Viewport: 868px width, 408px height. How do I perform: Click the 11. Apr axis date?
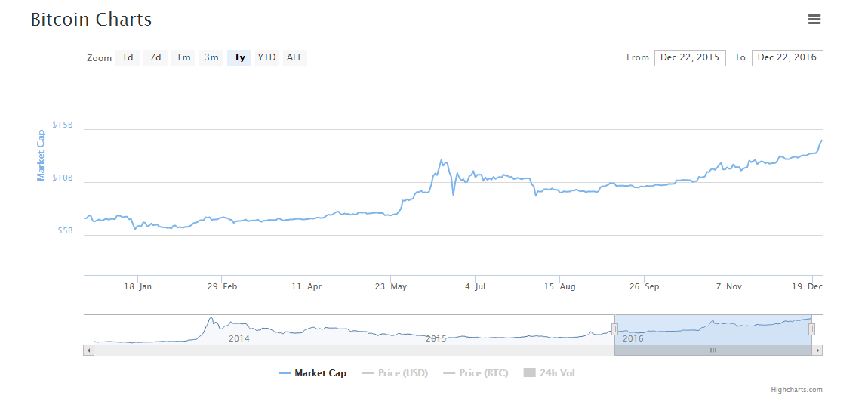pyautogui.click(x=306, y=286)
